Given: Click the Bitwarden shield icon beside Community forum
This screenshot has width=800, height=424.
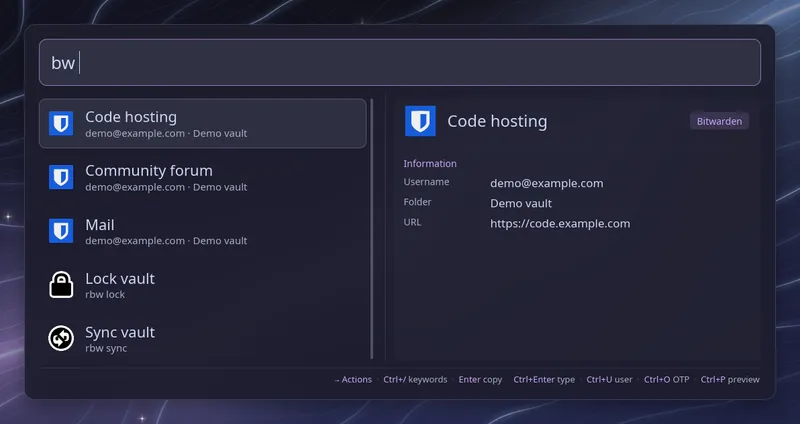Looking at the screenshot, I should click(x=61, y=177).
